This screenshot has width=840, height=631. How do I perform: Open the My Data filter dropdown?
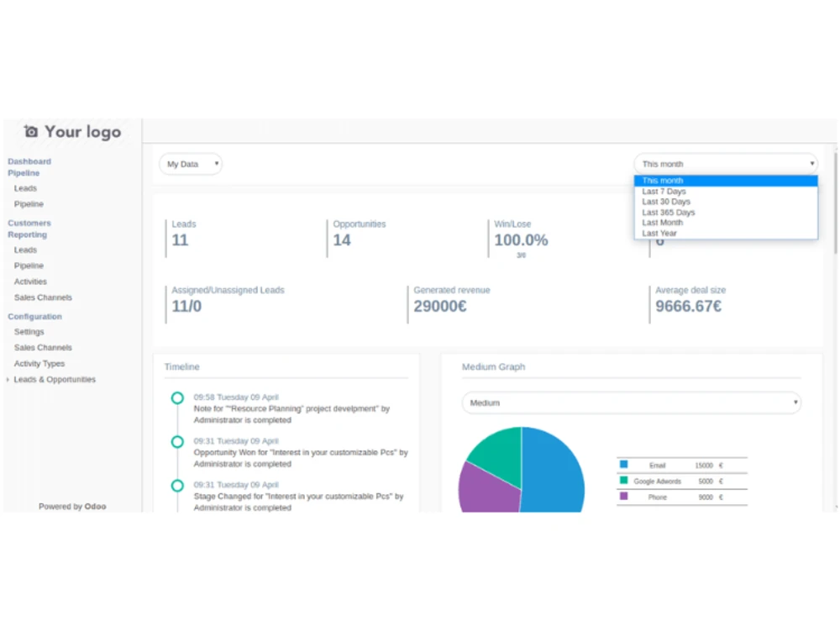192,164
